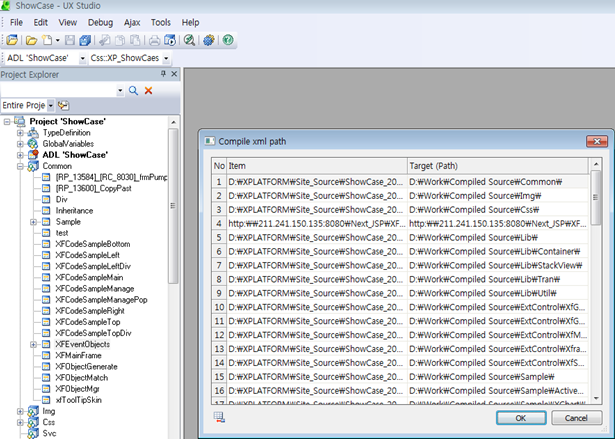
Task: Expand the TypeDefinition tree node
Action: pyautogui.click(x=20, y=132)
